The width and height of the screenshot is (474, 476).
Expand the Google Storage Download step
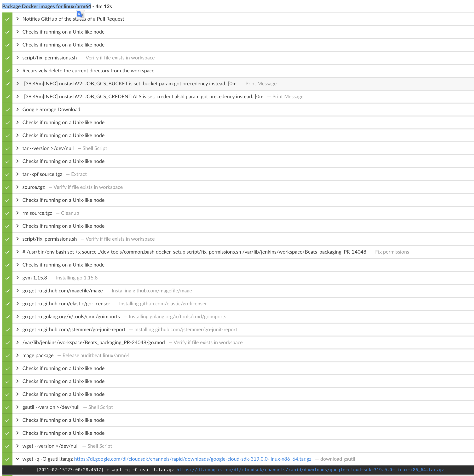click(17, 109)
